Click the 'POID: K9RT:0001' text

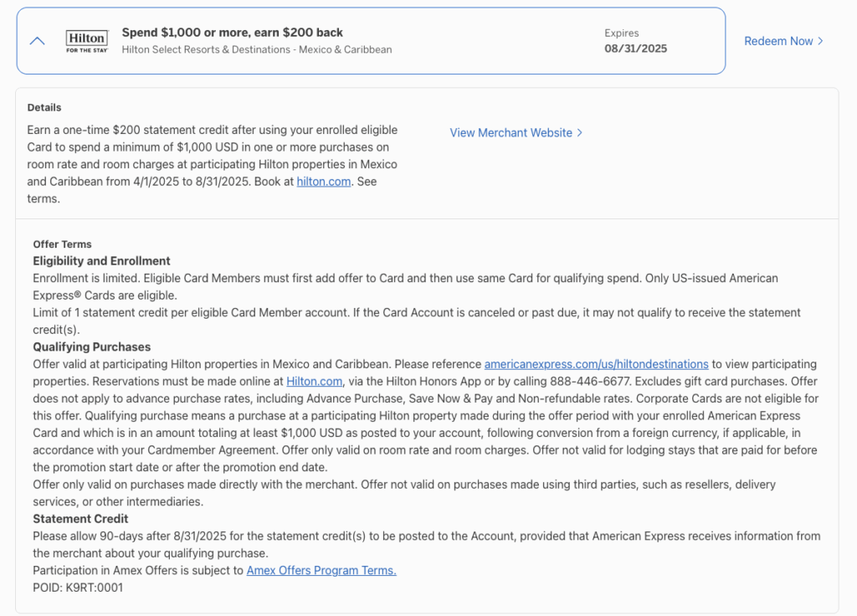(78, 588)
